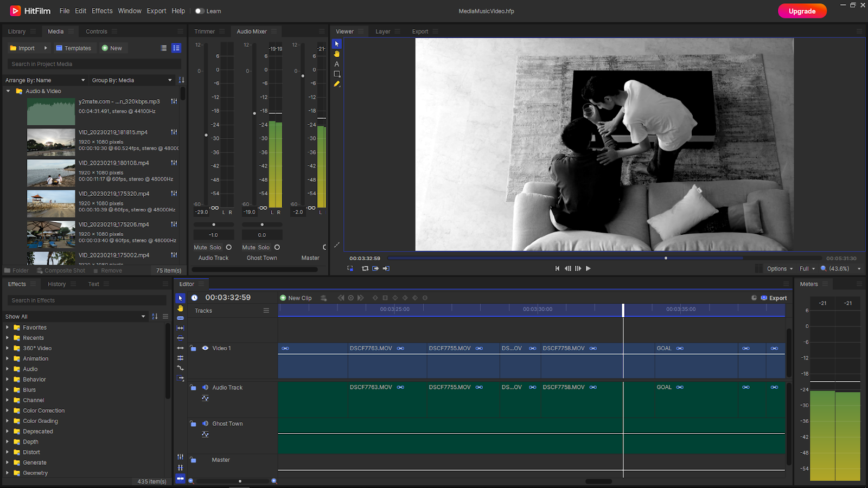Select the Ripple Edit tool in Editor

click(181, 348)
